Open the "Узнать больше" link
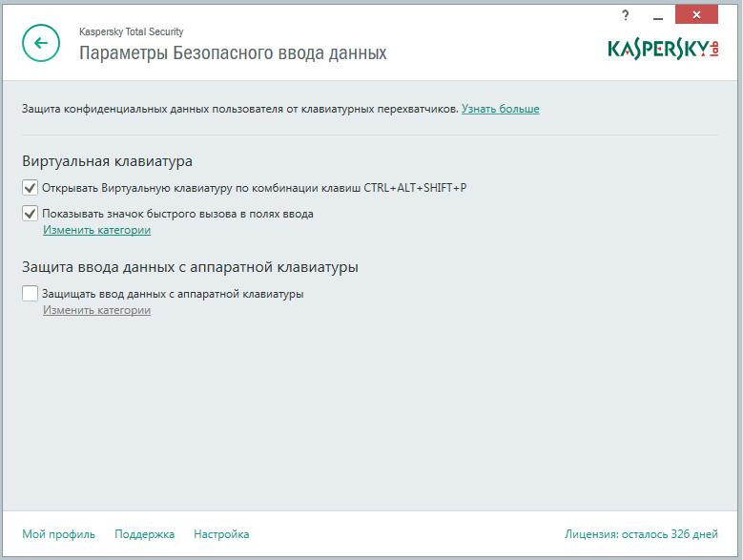This screenshot has height=560, width=743. point(501,109)
